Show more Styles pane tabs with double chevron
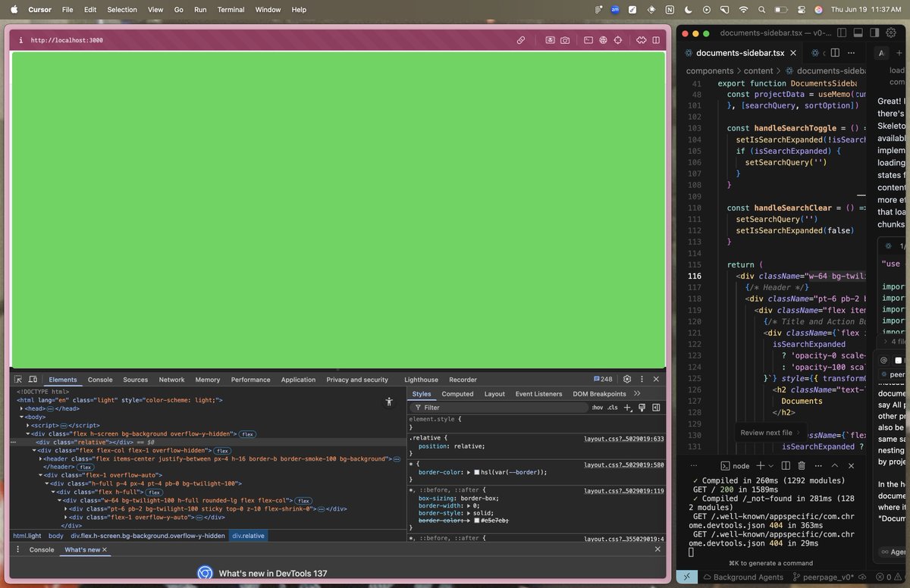Viewport: 910px width, 588px height. click(637, 393)
